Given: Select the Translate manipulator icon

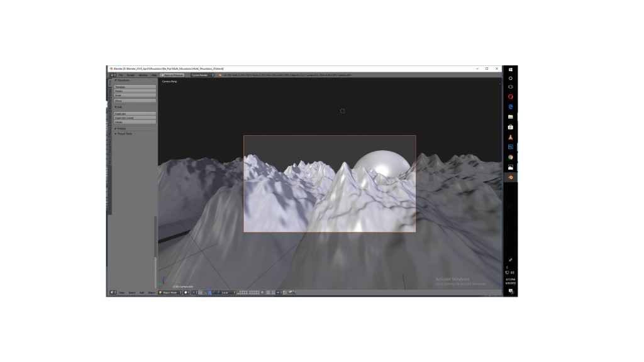Looking at the screenshot, I should pos(210,291).
